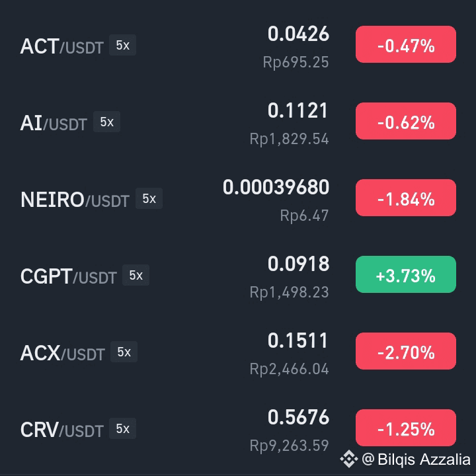The height and width of the screenshot is (476, 476).
Task: Click the 5x leverage tag next to ACT
Action: 123,45
